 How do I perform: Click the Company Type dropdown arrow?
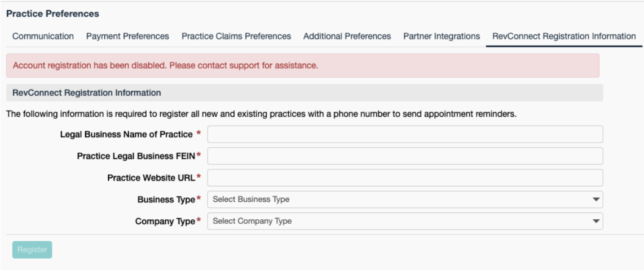pos(596,222)
